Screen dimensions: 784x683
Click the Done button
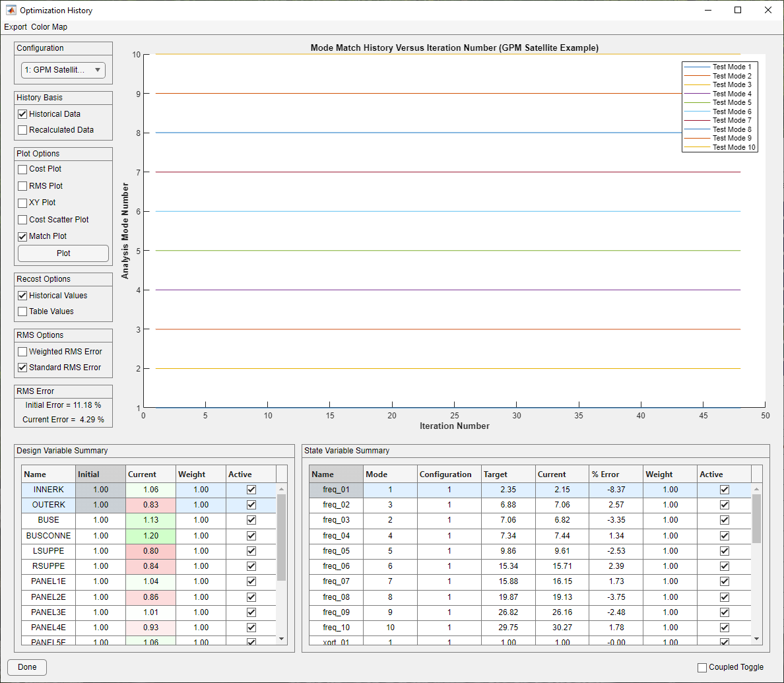[27, 668]
